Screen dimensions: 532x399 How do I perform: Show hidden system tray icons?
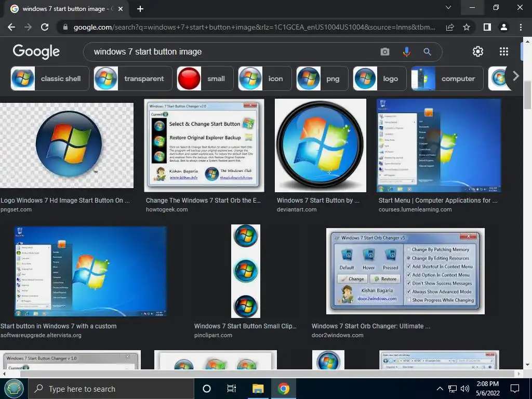[x=440, y=389]
